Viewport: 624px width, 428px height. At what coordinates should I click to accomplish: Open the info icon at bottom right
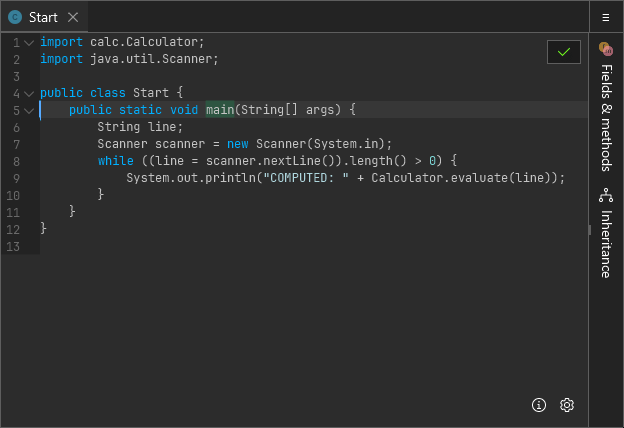[539, 405]
